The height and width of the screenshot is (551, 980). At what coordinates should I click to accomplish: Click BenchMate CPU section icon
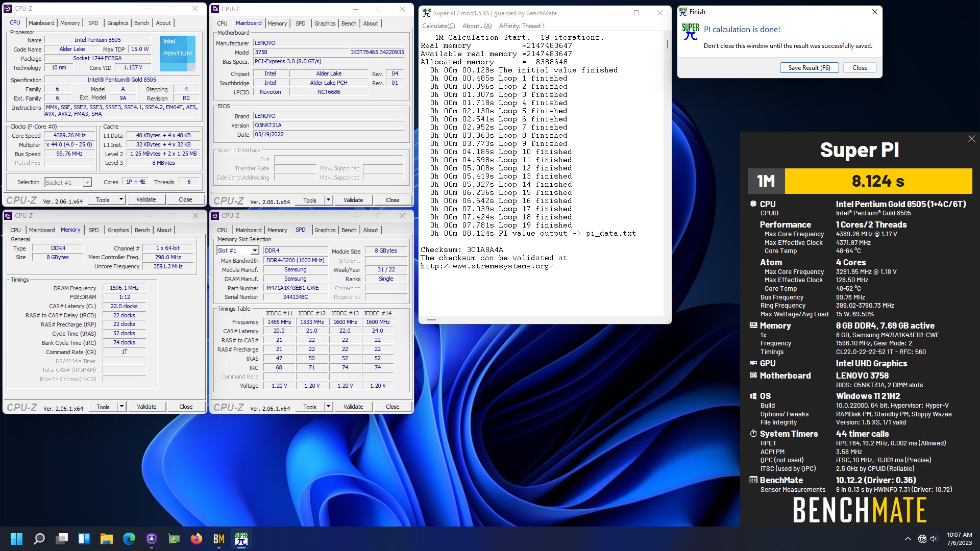pos(753,204)
